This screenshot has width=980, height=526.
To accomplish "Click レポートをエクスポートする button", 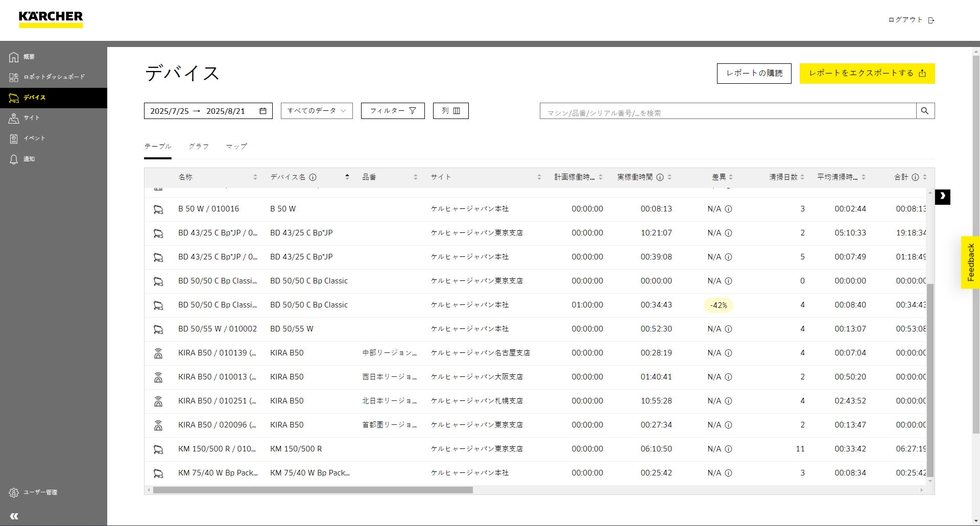I will point(867,74).
